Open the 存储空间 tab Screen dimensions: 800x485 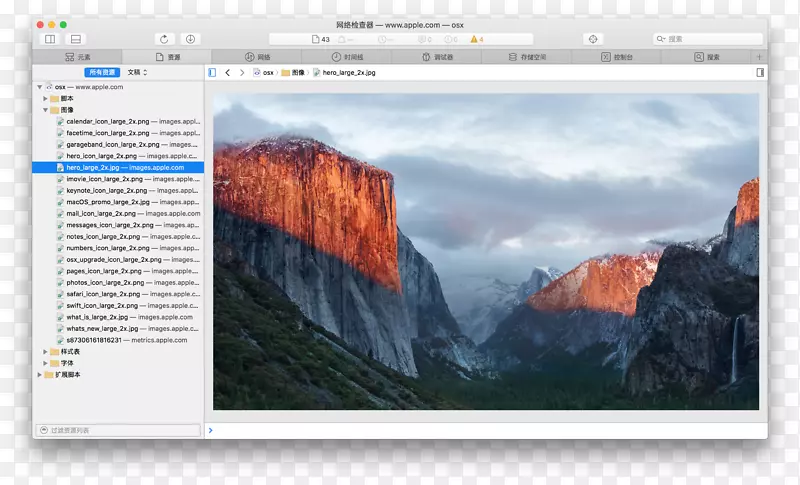click(x=527, y=57)
